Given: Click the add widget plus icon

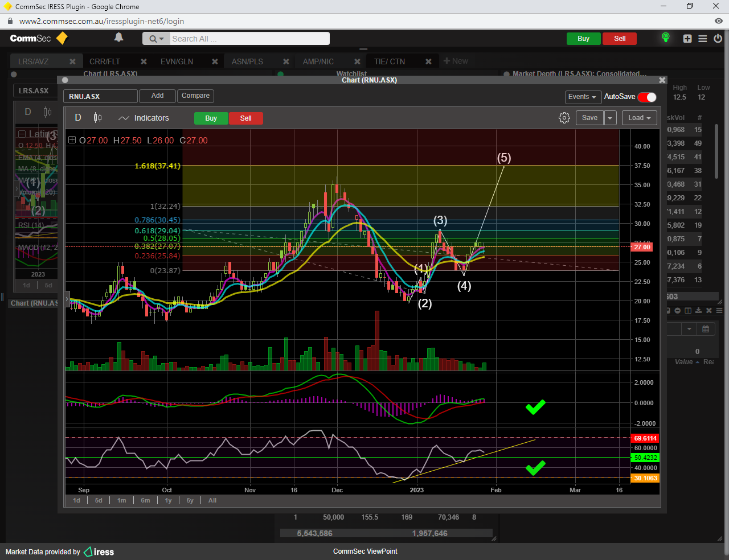Looking at the screenshot, I should (687, 39).
